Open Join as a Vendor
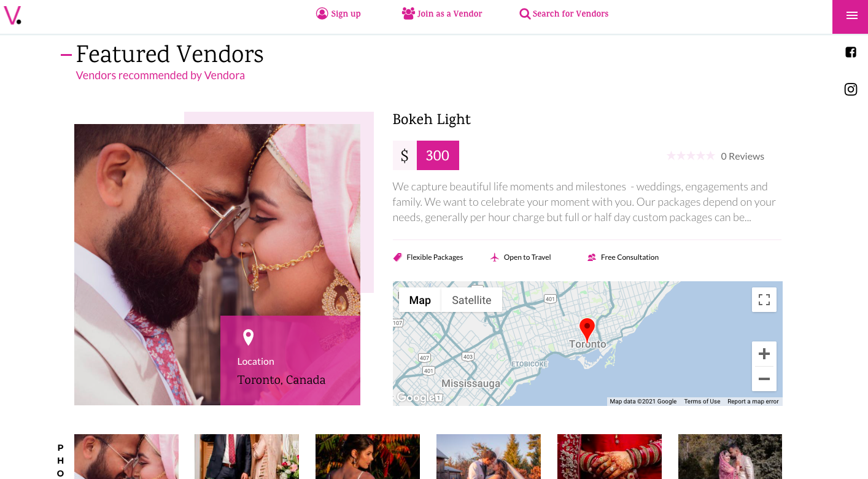This screenshot has height=479, width=868. (442, 14)
